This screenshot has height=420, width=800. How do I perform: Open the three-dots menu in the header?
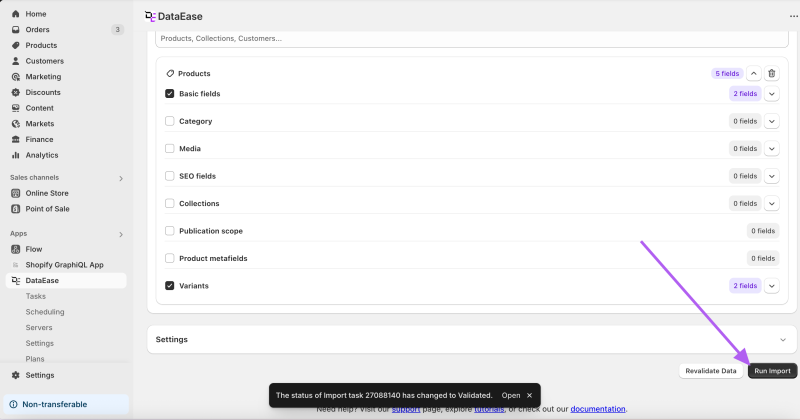793,16
